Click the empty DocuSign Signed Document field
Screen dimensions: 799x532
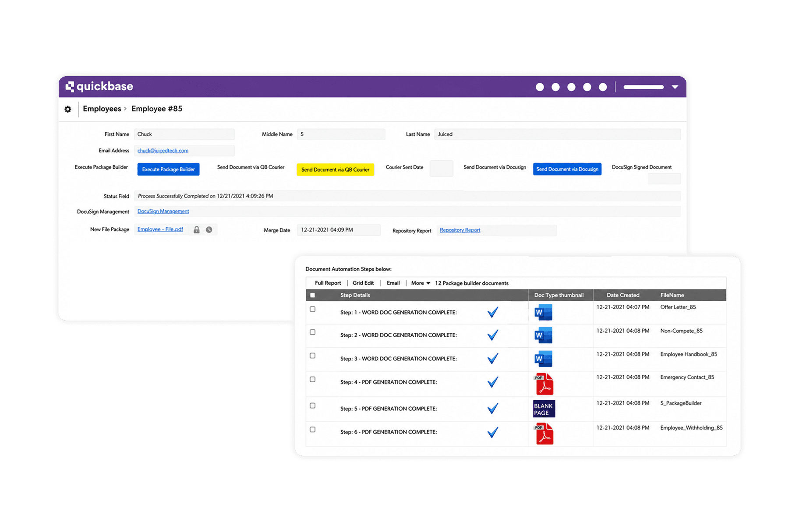[664, 179]
